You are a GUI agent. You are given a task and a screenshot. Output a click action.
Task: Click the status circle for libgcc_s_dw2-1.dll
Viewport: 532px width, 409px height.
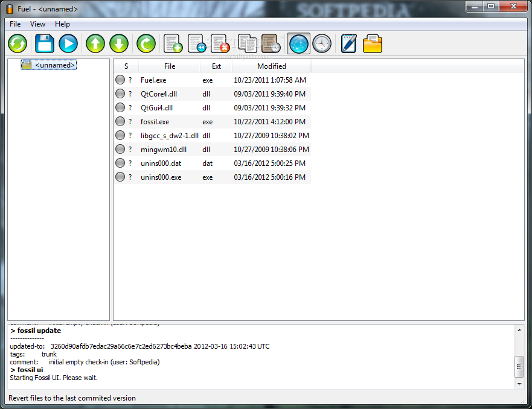[x=120, y=136]
